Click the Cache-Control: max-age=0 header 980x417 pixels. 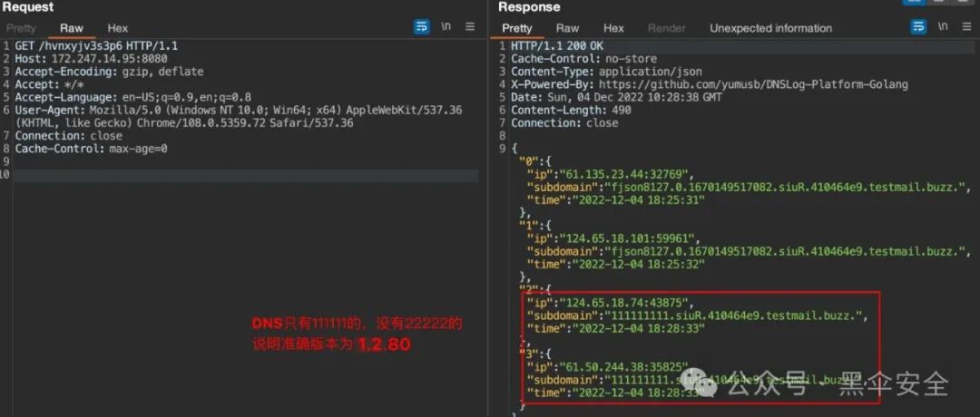tap(92, 149)
